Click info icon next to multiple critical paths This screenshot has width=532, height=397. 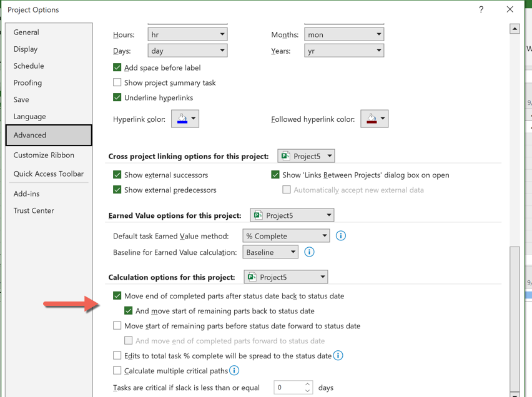coord(234,370)
